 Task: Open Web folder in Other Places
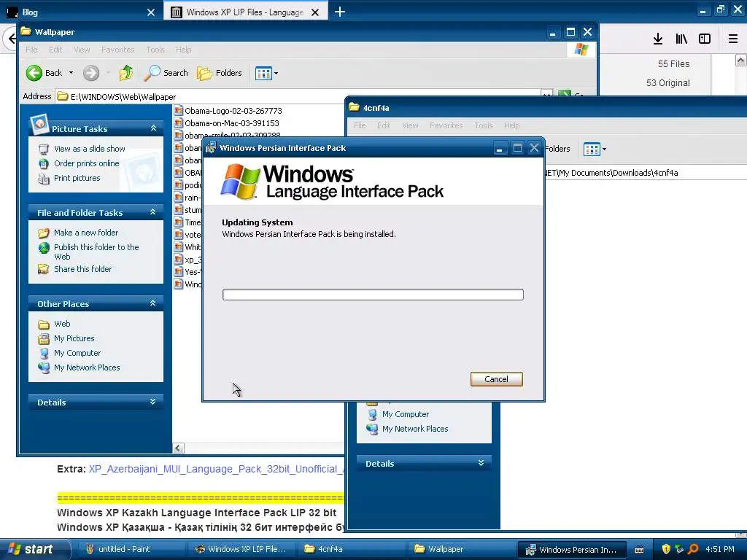click(x=62, y=324)
